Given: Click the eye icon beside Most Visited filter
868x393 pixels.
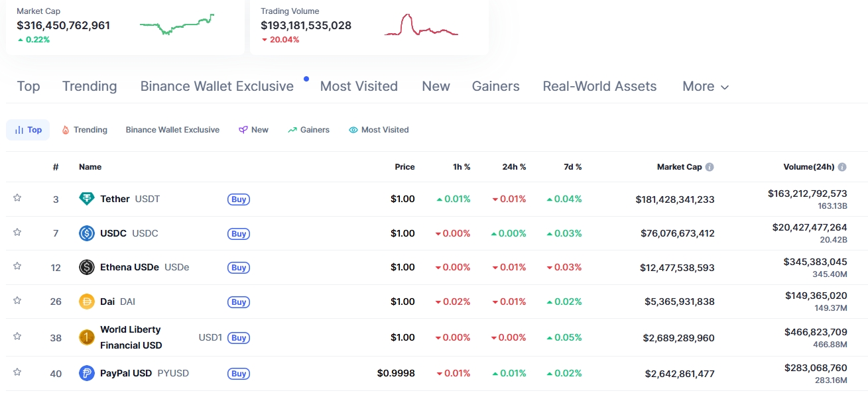Looking at the screenshot, I should [x=352, y=129].
